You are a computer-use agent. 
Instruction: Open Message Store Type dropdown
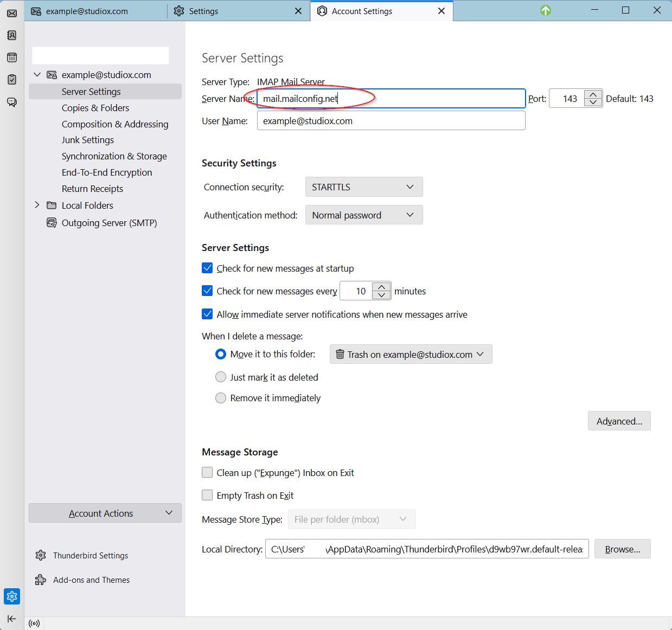click(x=351, y=519)
